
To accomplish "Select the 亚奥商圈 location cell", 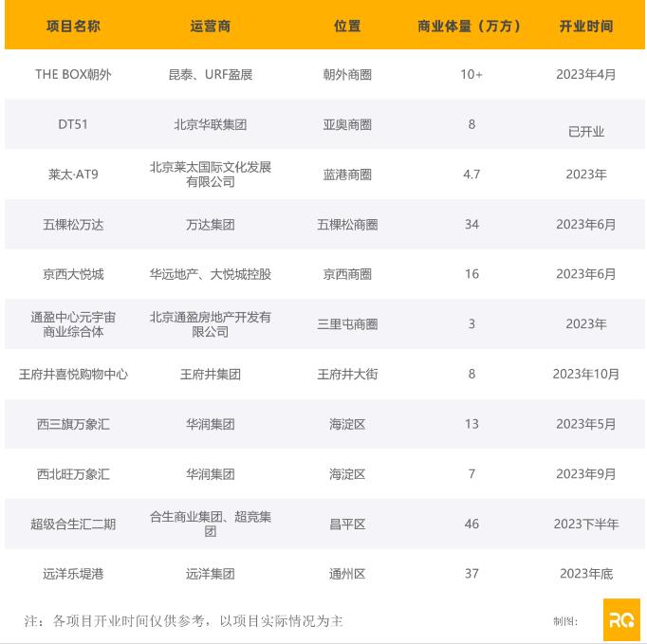I will click(347, 124).
